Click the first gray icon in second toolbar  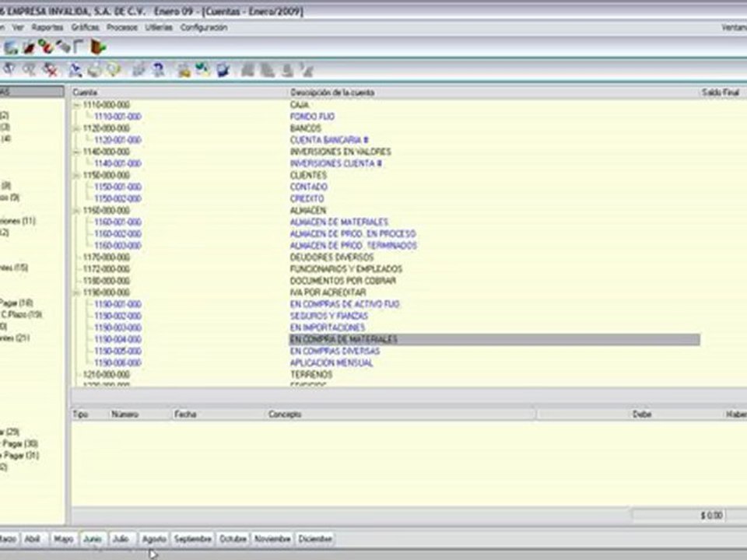(x=9, y=69)
